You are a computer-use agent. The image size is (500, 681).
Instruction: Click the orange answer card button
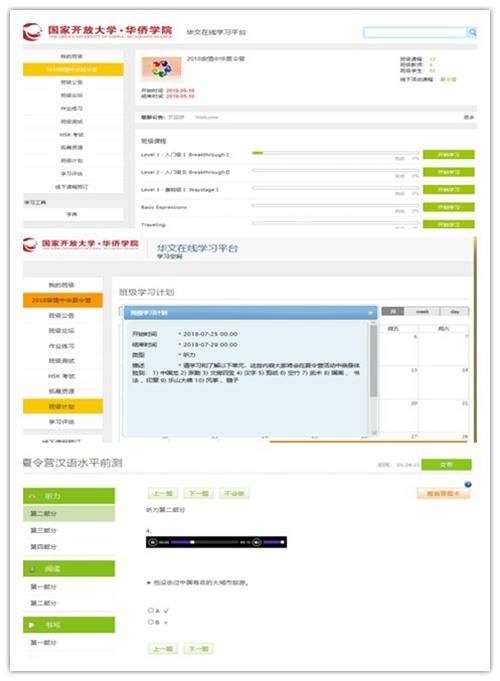click(443, 493)
